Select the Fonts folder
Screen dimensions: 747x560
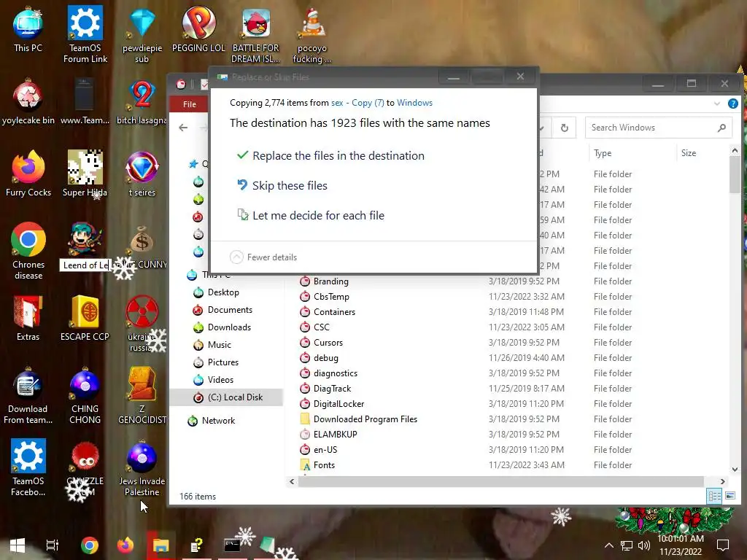(x=324, y=465)
